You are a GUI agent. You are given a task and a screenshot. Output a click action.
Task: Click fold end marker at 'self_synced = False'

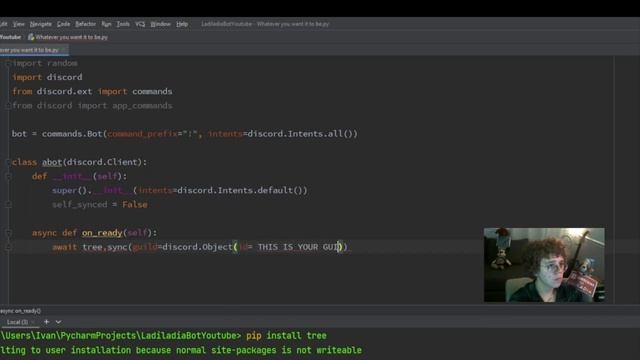click(x=8, y=204)
